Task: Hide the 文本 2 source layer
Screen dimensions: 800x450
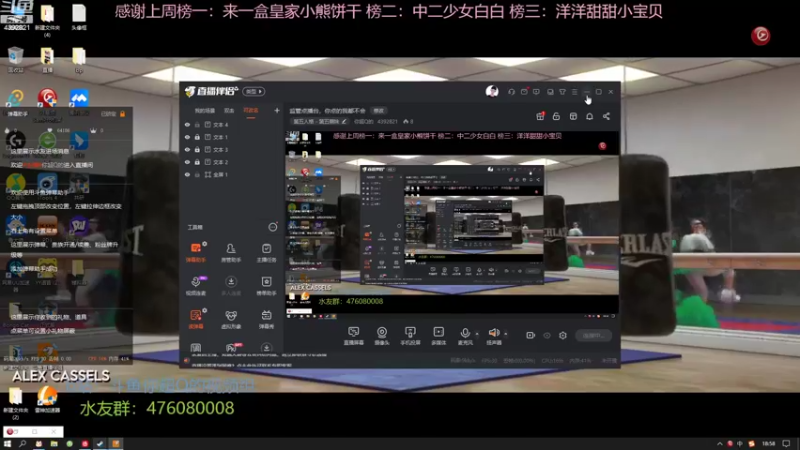Action: (x=187, y=162)
